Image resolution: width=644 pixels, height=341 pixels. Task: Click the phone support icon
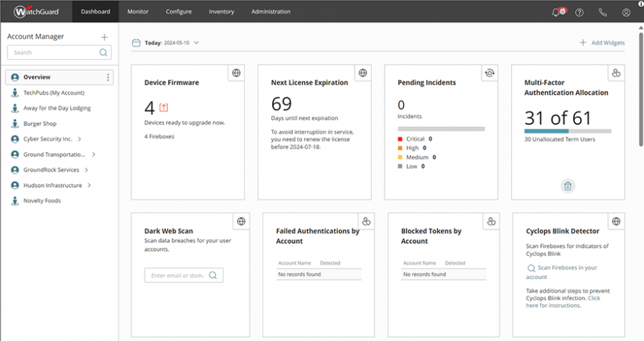coord(603,12)
